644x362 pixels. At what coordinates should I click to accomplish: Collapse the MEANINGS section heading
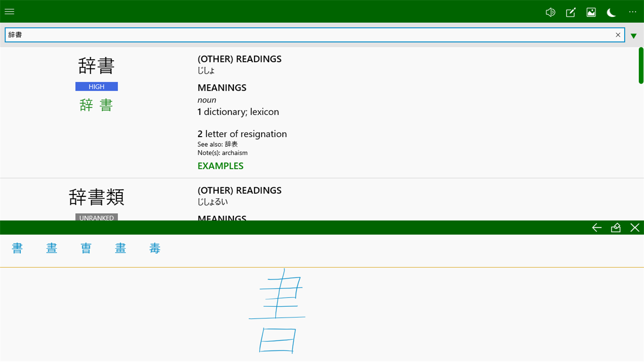click(x=222, y=87)
